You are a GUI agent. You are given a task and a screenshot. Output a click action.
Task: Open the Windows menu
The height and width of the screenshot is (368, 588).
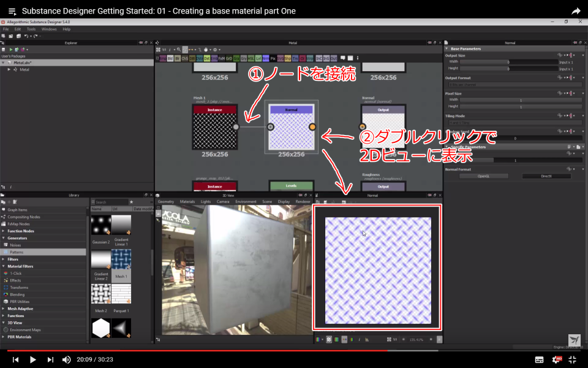click(x=49, y=29)
